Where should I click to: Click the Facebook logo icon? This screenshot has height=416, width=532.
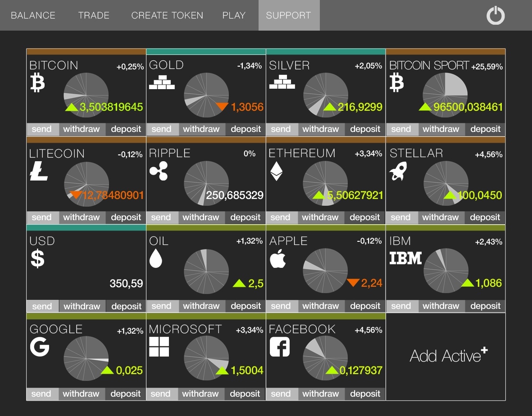[x=280, y=347]
